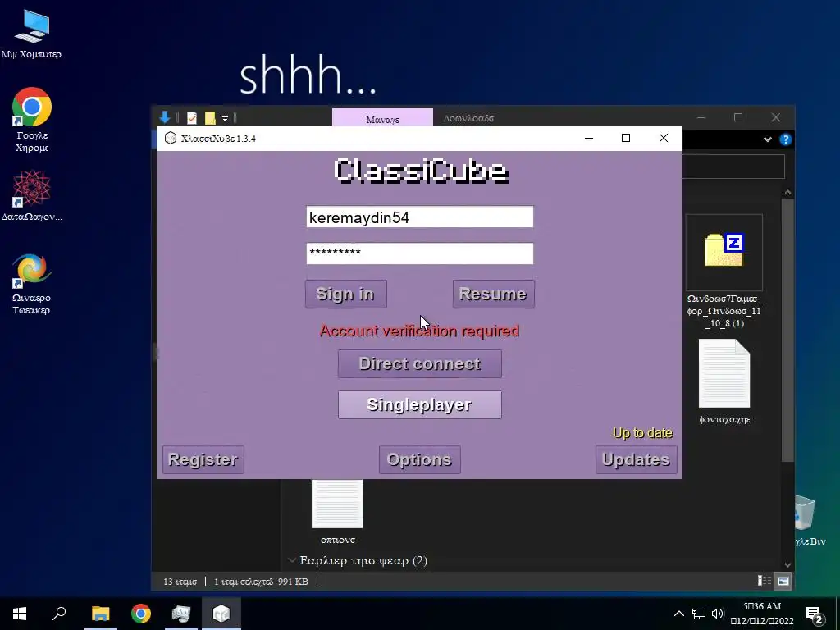Collapse the Earlier this year group
Image resolution: width=840 pixels, height=630 pixels.
coord(292,560)
